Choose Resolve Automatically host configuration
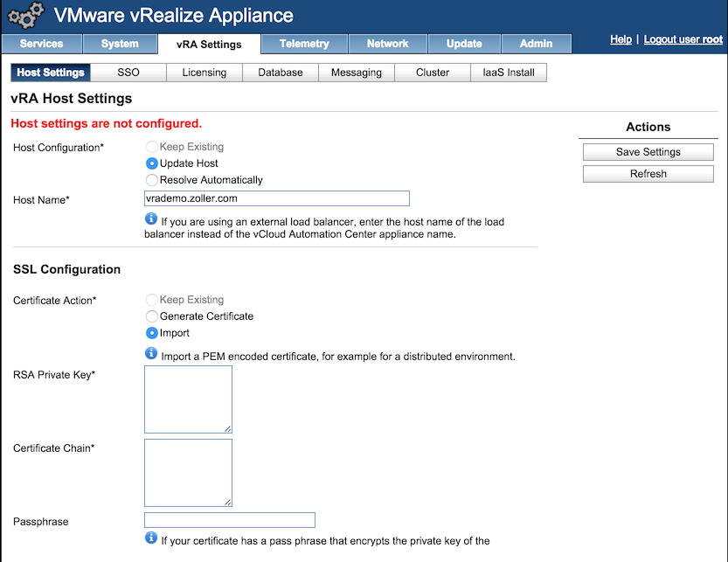The height and width of the screenshot is (562, 728). click(x=152, y=180)
